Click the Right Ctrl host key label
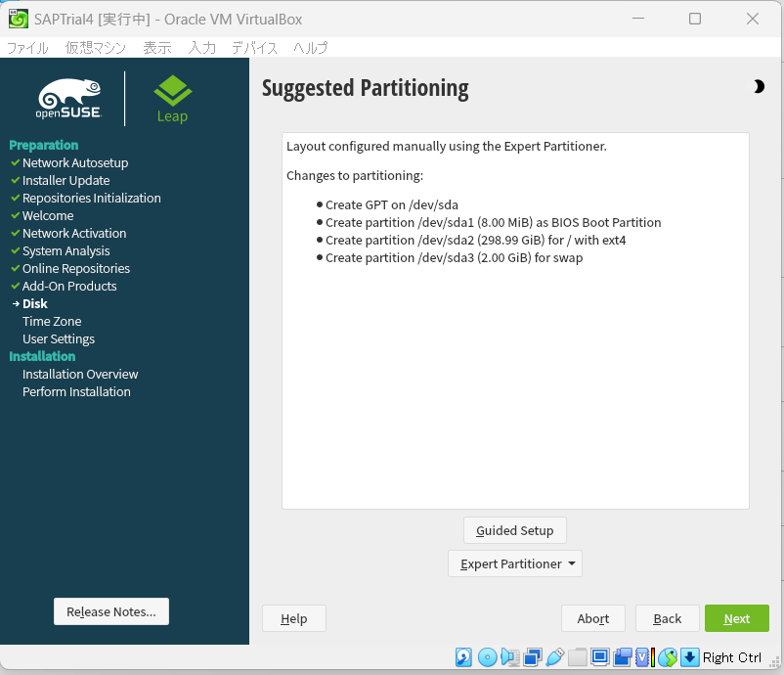 pyautogui.click(x=732, y=657)
